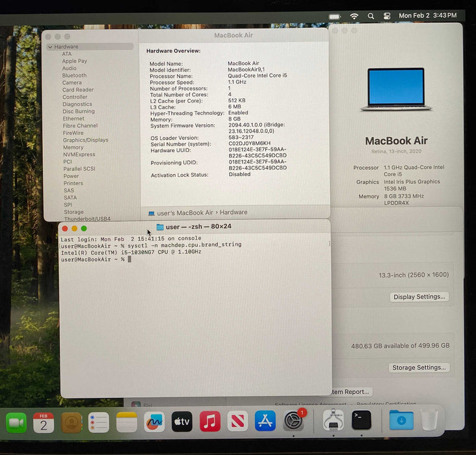476x455 pixels.
Task: Select SAS in the sidebar
Action: [x=69, y=190]
